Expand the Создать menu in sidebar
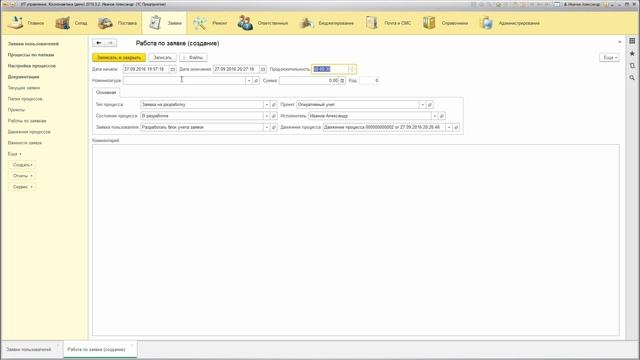Screen dimensions: 640x360 (x=22, y=165)
